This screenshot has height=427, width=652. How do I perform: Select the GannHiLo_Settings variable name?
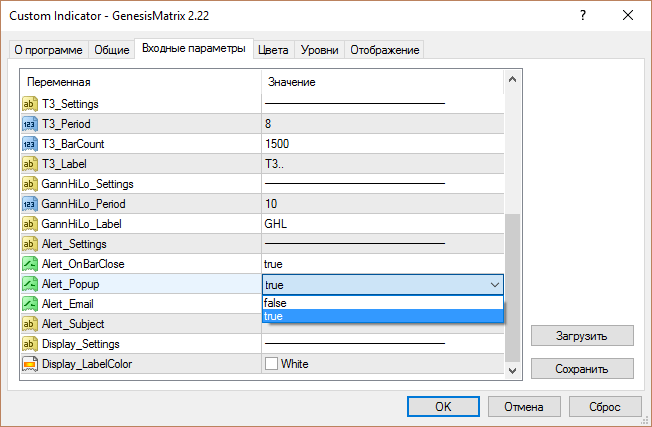click(87, 184)
